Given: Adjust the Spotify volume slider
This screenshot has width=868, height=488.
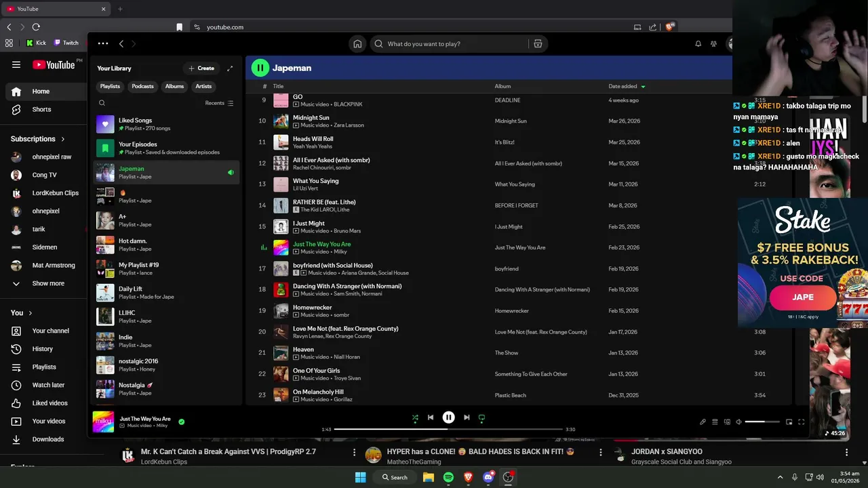Looking at the screenshot, I should [x=762, y=422].
